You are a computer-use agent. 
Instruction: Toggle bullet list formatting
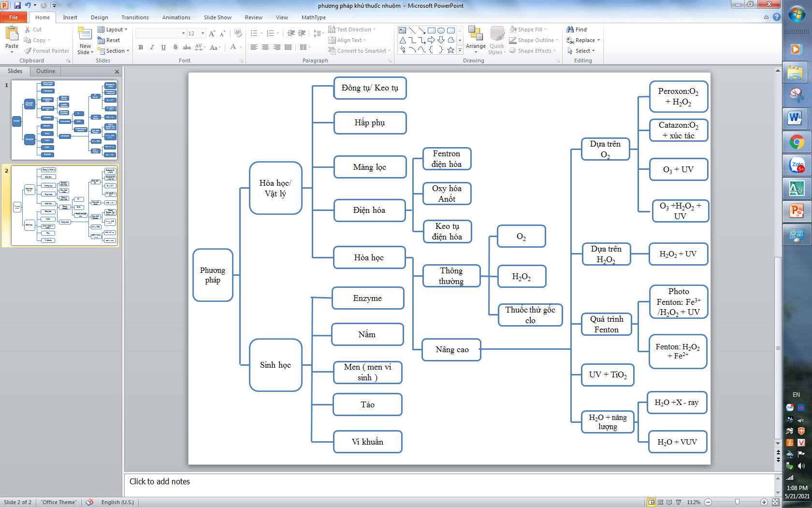(x=254, y=33)
